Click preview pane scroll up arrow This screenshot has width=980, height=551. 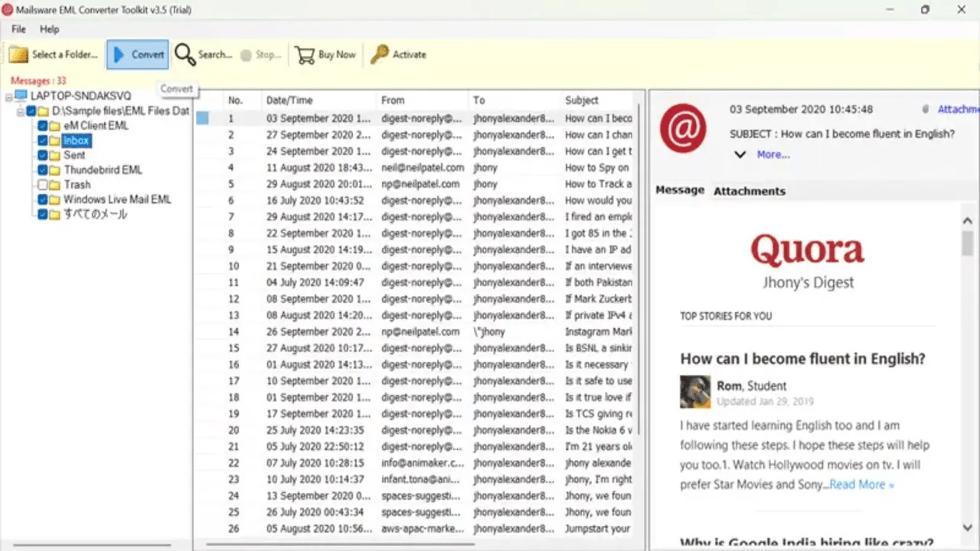click(968, 221)
